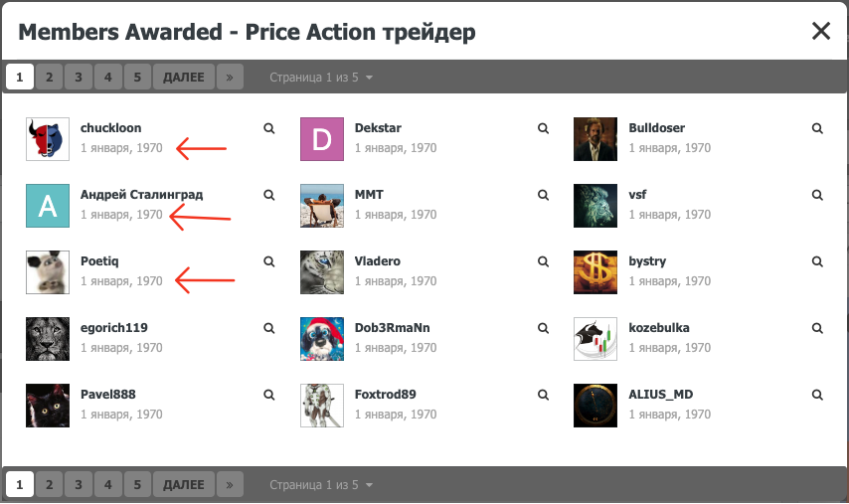This screenshot has height=504, width=849.
Task: Expand the bottom 'Страница 1 из 5' dropdown
Action: point(321,485)
